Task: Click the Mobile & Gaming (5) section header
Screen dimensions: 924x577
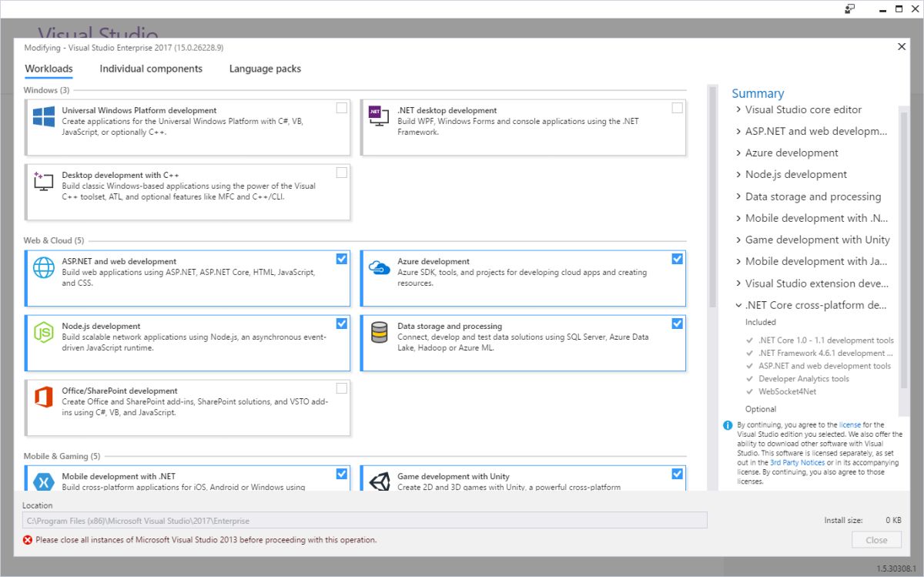Action: (x=62, y=456)
